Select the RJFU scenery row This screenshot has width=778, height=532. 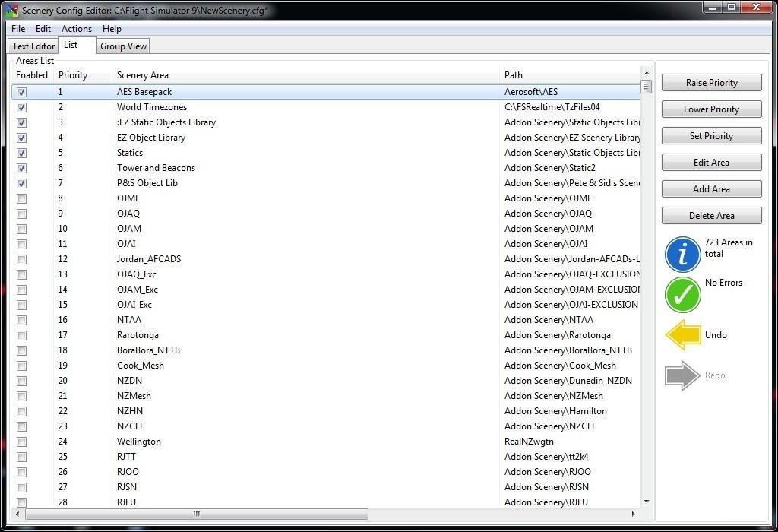(x=325, y=502)
